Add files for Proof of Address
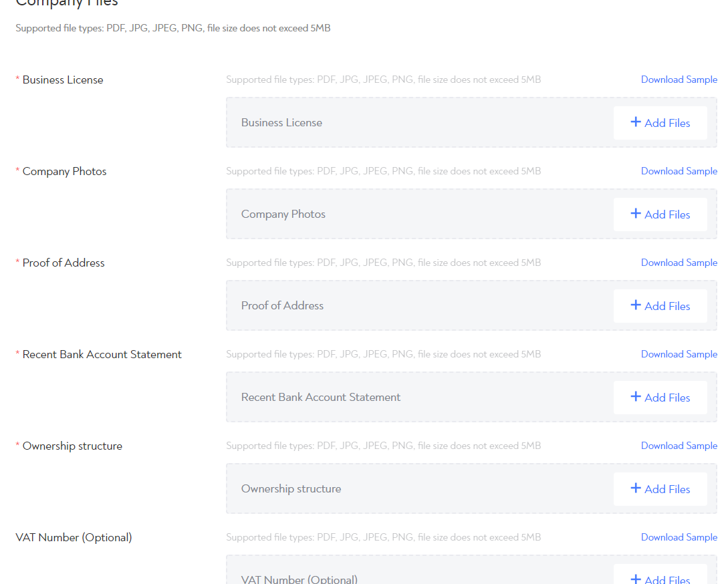This screenshot has height=584, width=728. [x=660, y=306]
